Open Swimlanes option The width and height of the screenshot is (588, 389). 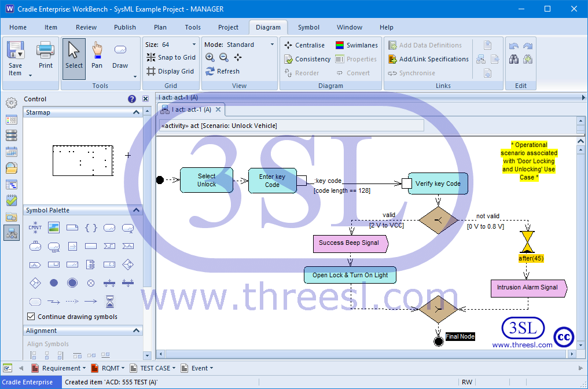tap(357, 45)
